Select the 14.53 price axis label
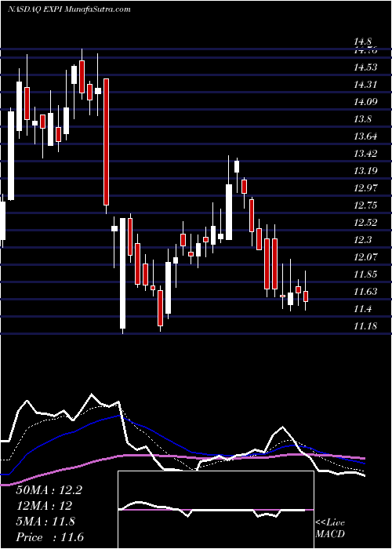The width and height of the screenshot is (392, 549). point(365,67)
